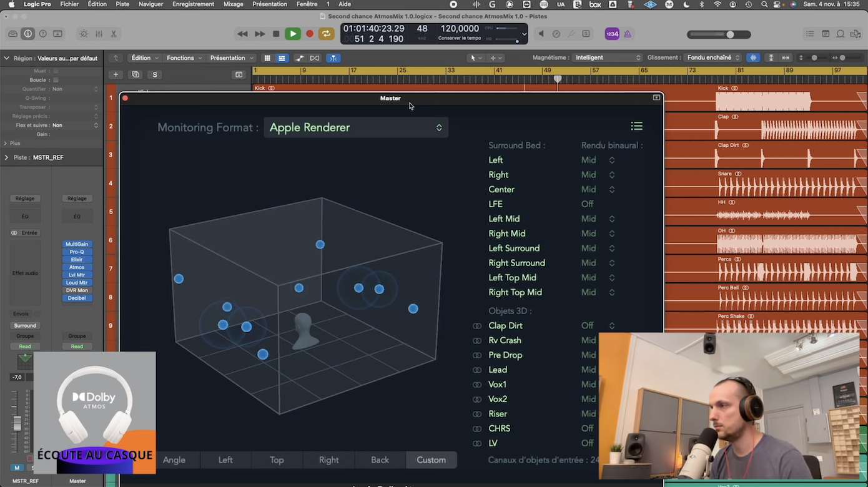The image size is (868, 487).
Task: Arm the red Record button
Action: click(x=310, y=34)
